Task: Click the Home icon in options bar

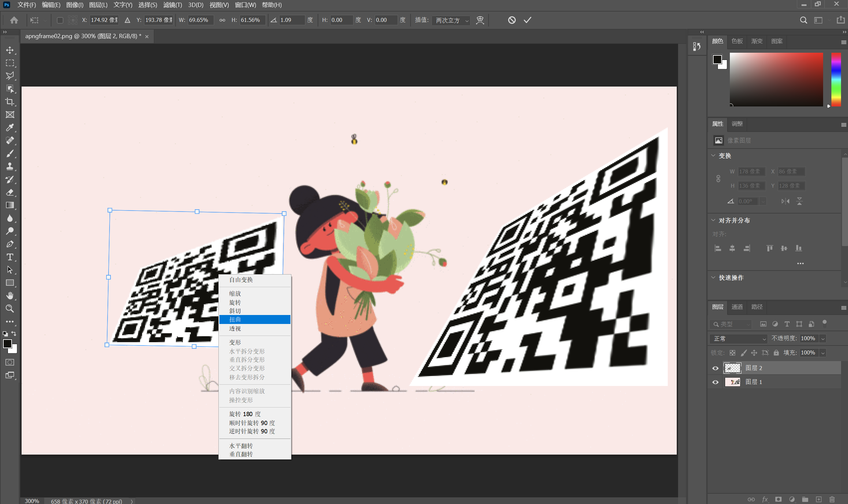Action: pyautogui.click(x=14, y=20)
